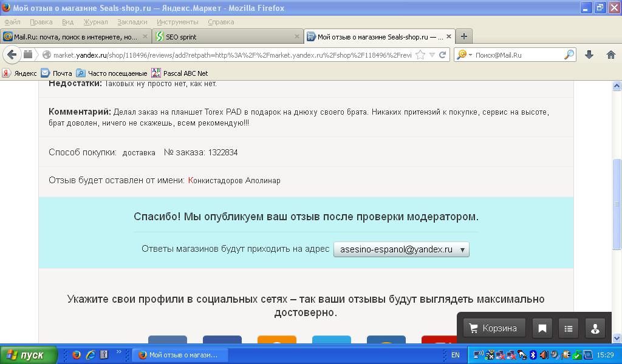Select the Firefox taskbar window button
Image resolution: width=622 pixels, height=364 pixels.
(x=180, y=355)
